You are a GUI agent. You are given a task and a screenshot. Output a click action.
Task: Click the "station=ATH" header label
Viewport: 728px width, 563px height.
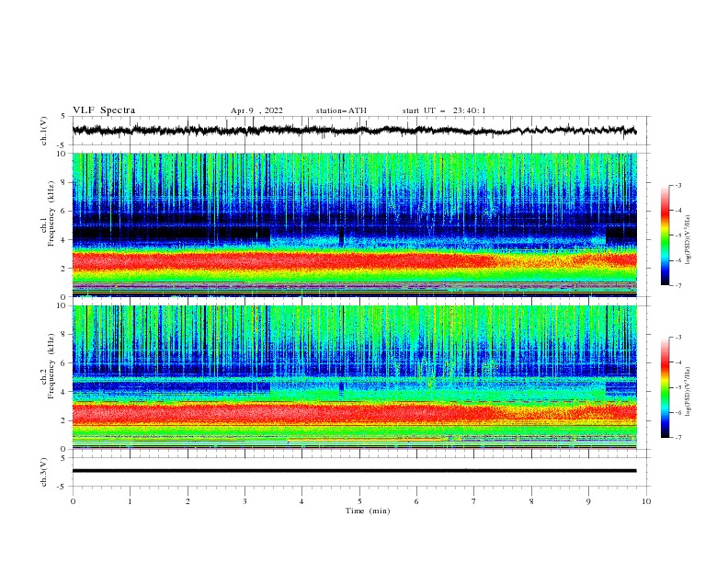341,110
